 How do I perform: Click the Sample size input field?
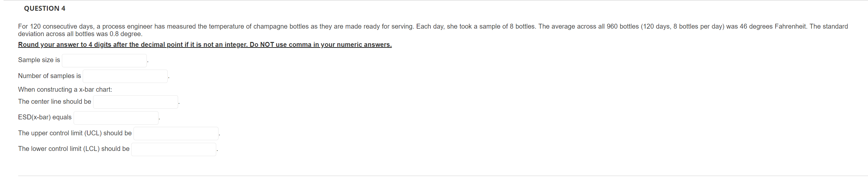click(x=104, y=60)
